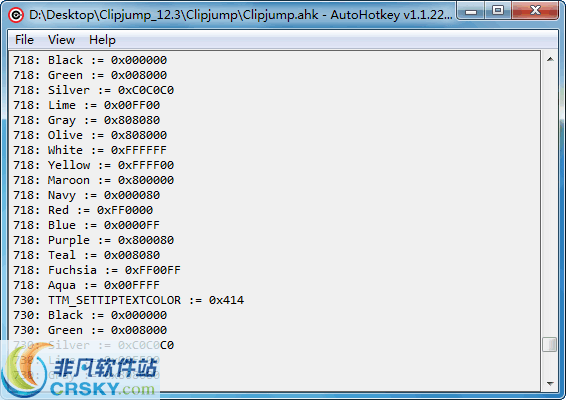Click the vertical scrollbar thumb
Viewport: 566px width, 400px height.
pyautogui.click(x=550, y=344)
